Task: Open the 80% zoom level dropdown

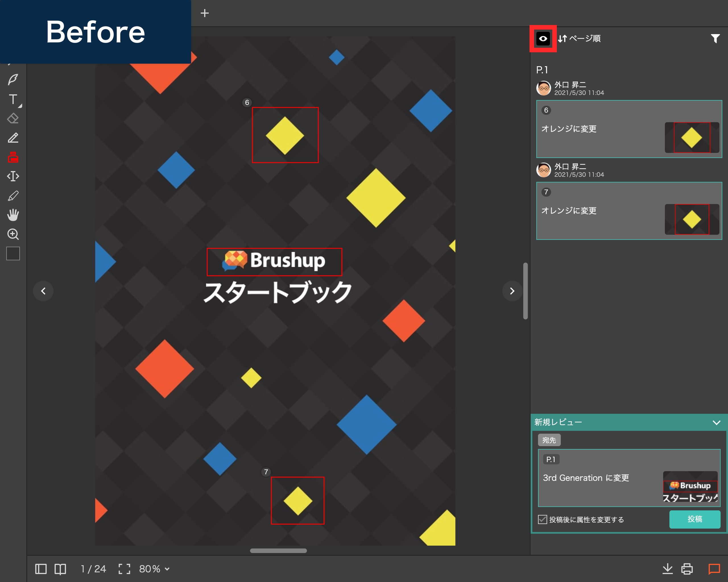Action: tap(153, 569)
